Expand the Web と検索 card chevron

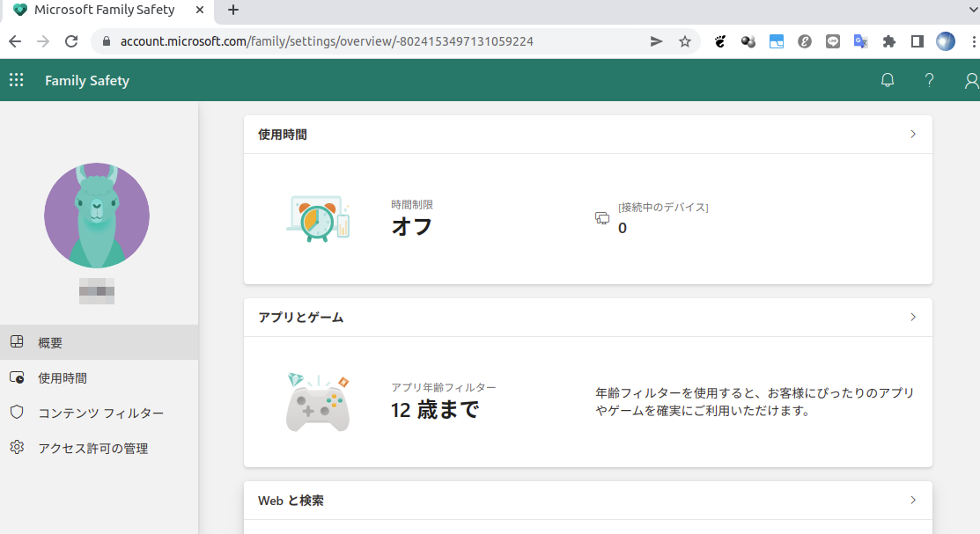point(913,500)
